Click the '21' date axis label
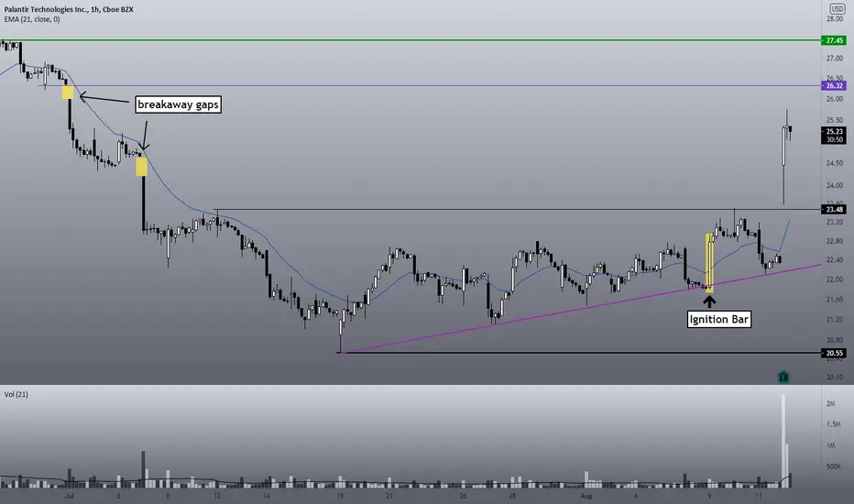The image size is (854, 504). 389,496
